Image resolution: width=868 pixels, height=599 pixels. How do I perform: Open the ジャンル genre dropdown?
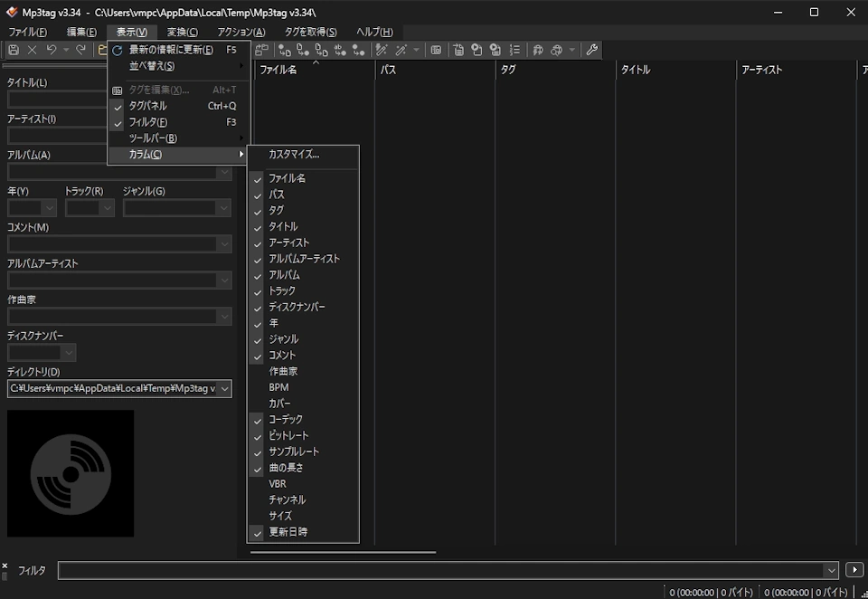[x=223, y=208]
